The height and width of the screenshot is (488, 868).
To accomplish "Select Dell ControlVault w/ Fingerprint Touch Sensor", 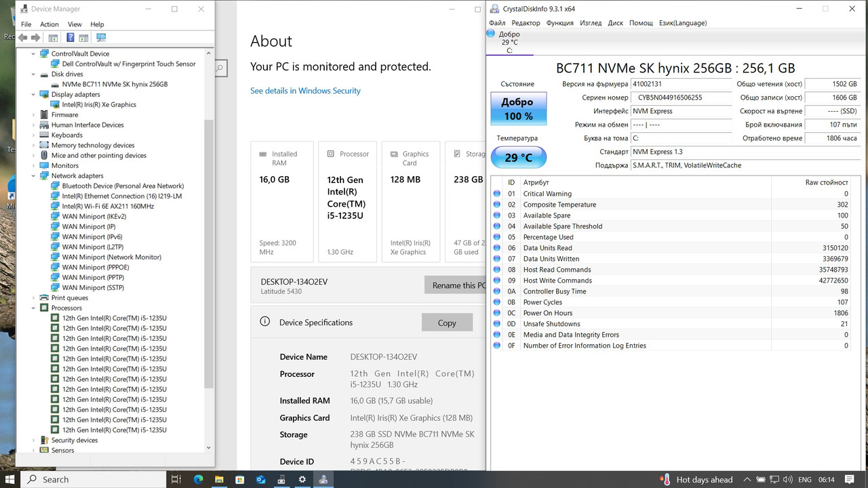I will click(x=129, y=64).
